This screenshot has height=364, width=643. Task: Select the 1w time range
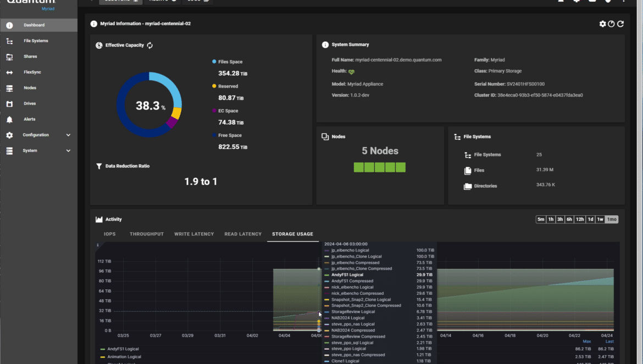pos(600,220)
